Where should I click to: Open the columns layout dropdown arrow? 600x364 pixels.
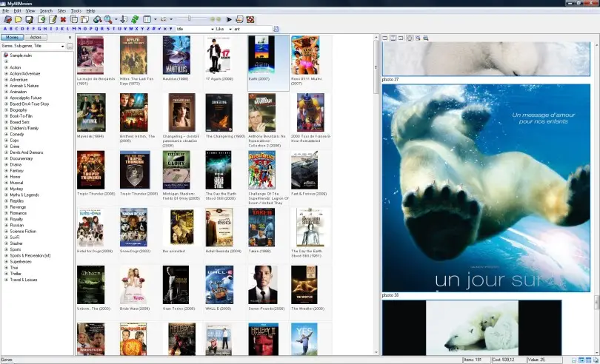tap(155, 19)
